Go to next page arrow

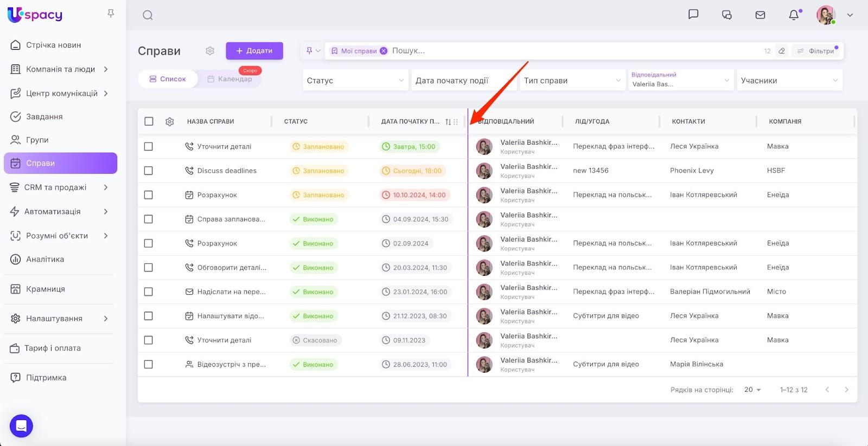[x=846, y=390]
